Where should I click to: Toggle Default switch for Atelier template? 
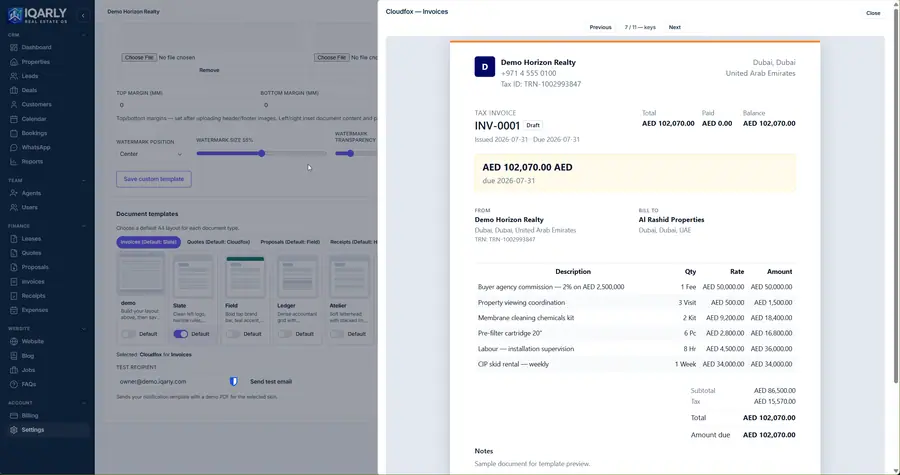click(336, 334)
